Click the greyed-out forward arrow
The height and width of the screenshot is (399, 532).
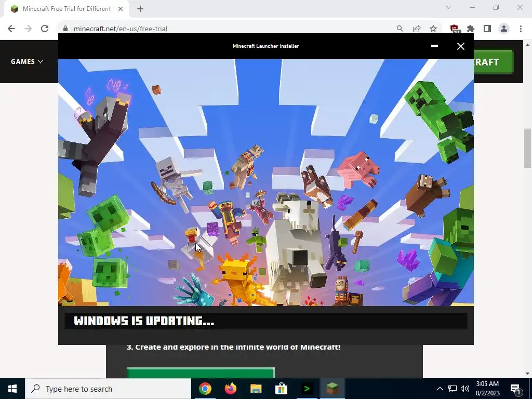pos(28,29)
